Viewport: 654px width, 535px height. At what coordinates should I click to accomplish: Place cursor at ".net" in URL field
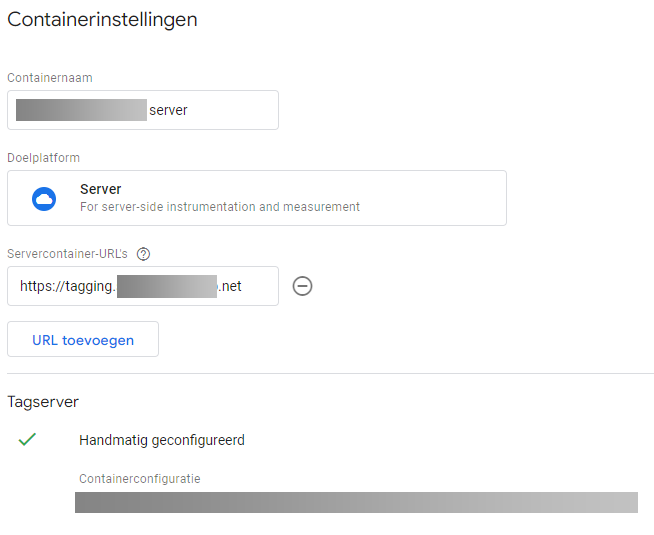pos(230,286)
